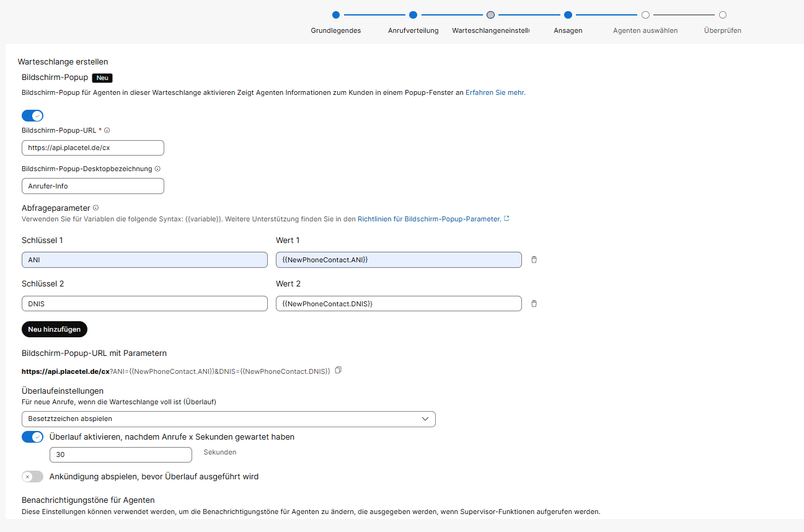Click the Neu hinzufügen button
Viewport: 804px width, 532px height.
click(x=55, y=329)
